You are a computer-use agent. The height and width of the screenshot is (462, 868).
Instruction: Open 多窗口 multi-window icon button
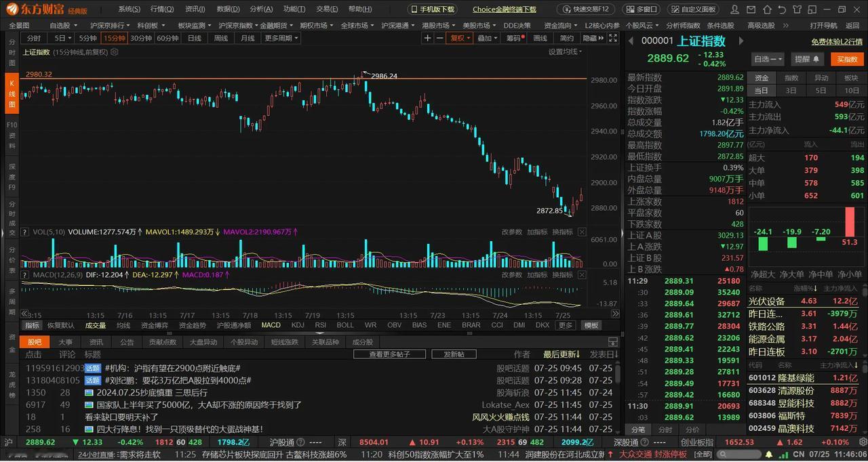(641, 9)
